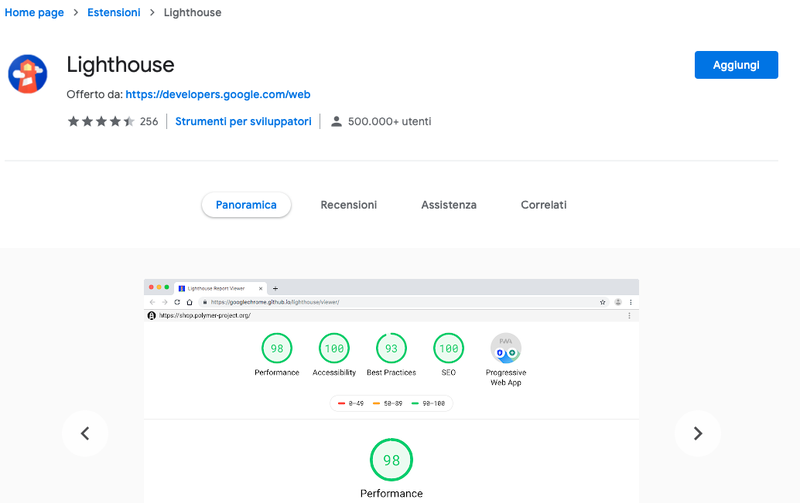Click the profile avatar icon in screenshot browser
The height and width of the screenshot is (503, 800).
click(618, 302)
